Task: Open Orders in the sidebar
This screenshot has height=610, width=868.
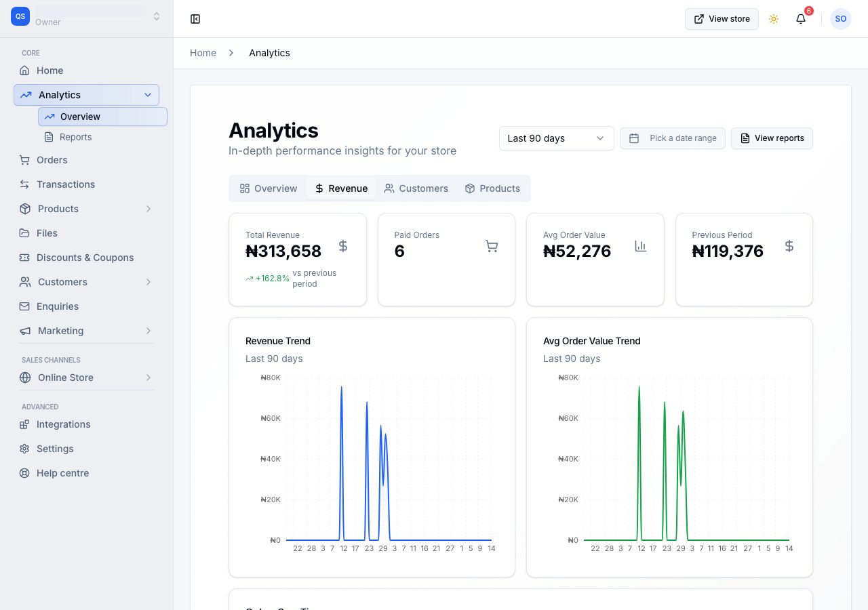Action: [86, 160]
